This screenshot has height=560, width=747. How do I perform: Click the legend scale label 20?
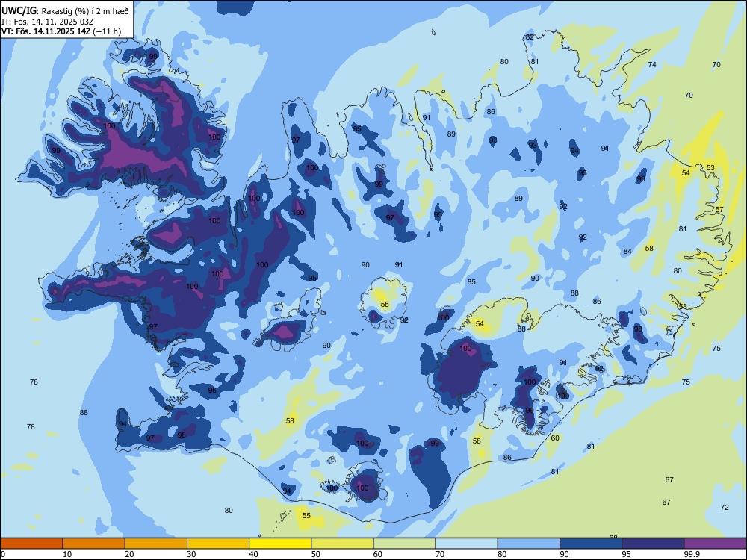[129, 554]
